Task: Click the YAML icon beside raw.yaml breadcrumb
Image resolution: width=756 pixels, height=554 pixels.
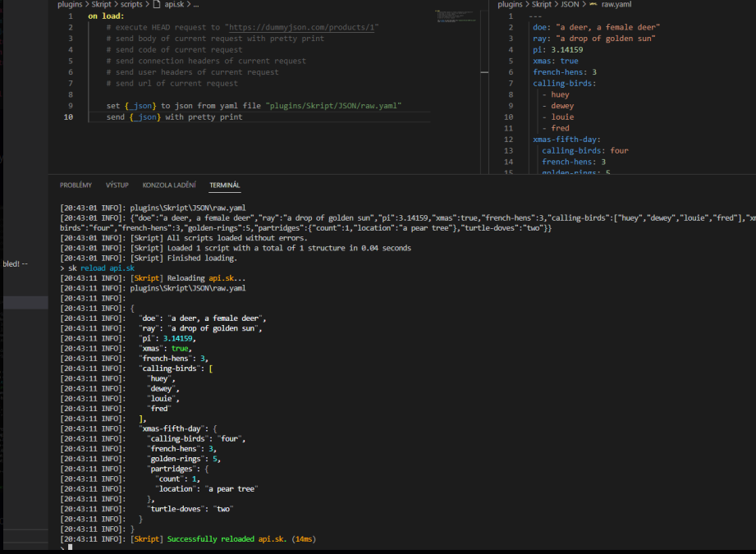Action: [x=593, y=4]
